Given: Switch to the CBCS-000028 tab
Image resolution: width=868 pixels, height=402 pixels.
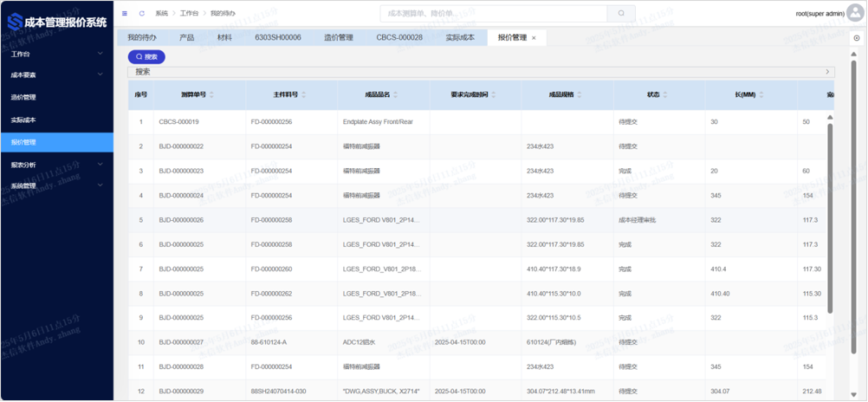Looking at the screenshot, I should 399,38.
